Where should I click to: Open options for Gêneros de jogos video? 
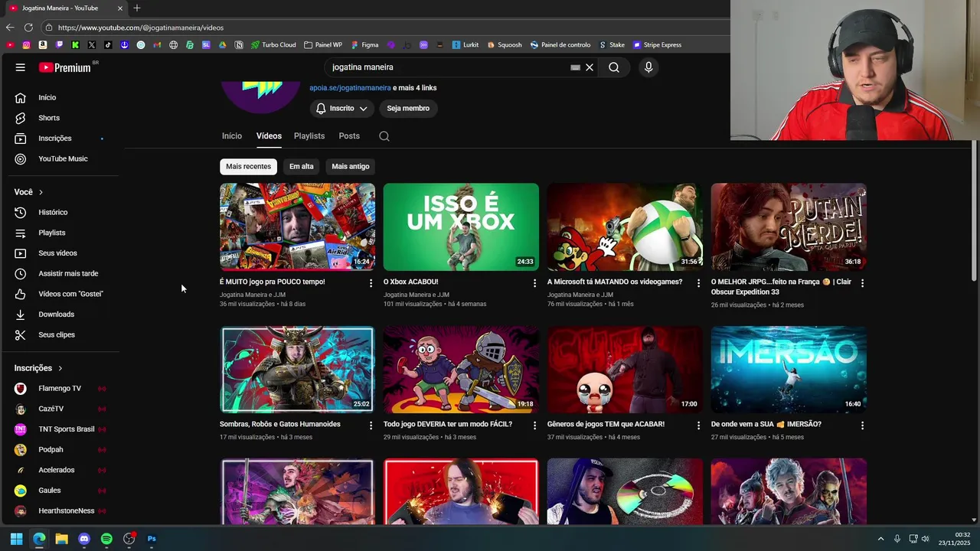(x=698, y=425)
